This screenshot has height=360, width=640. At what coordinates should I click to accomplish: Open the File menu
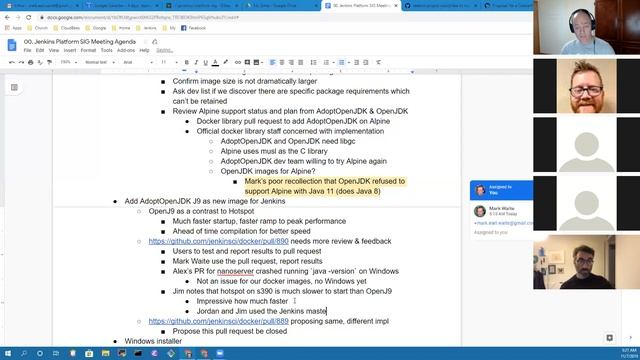pos(27,50)
